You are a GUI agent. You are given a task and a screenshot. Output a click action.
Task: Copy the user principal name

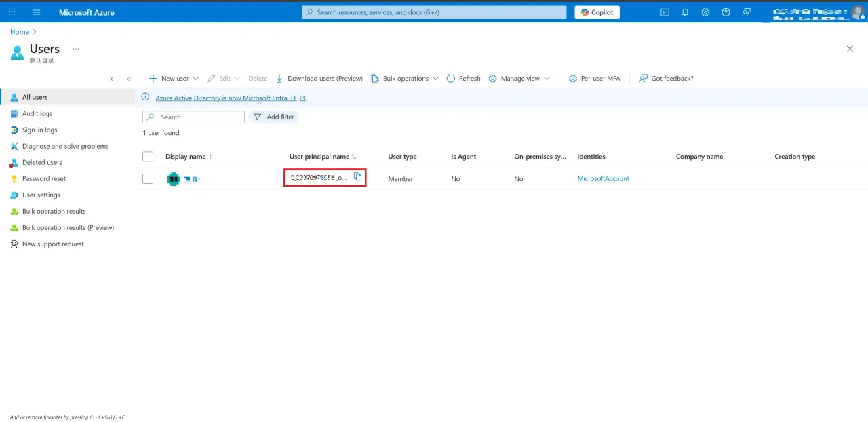pos(358,177)
